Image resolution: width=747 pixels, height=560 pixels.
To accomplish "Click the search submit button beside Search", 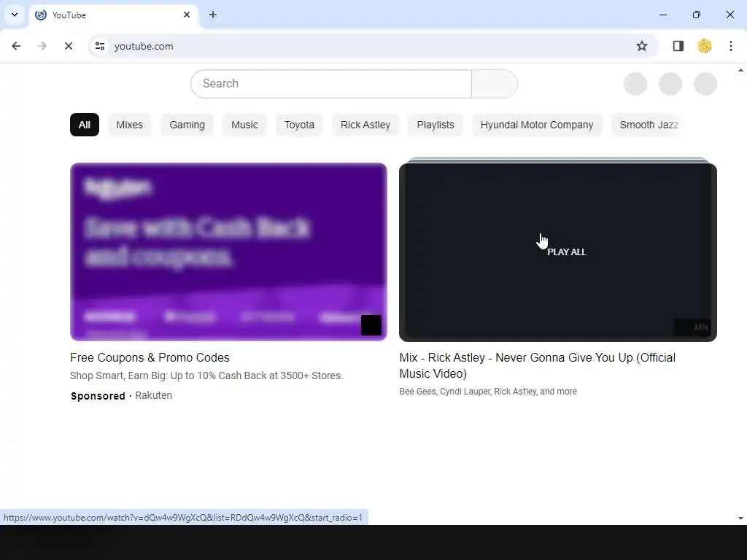I will pyautogui.click(x=495, y=84).
